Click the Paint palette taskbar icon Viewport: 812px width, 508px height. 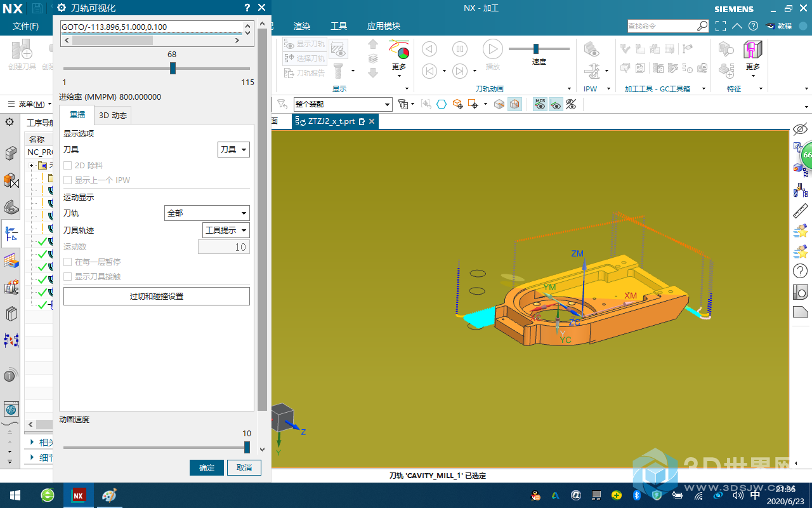pyautogui.click(x=110, y=495)
